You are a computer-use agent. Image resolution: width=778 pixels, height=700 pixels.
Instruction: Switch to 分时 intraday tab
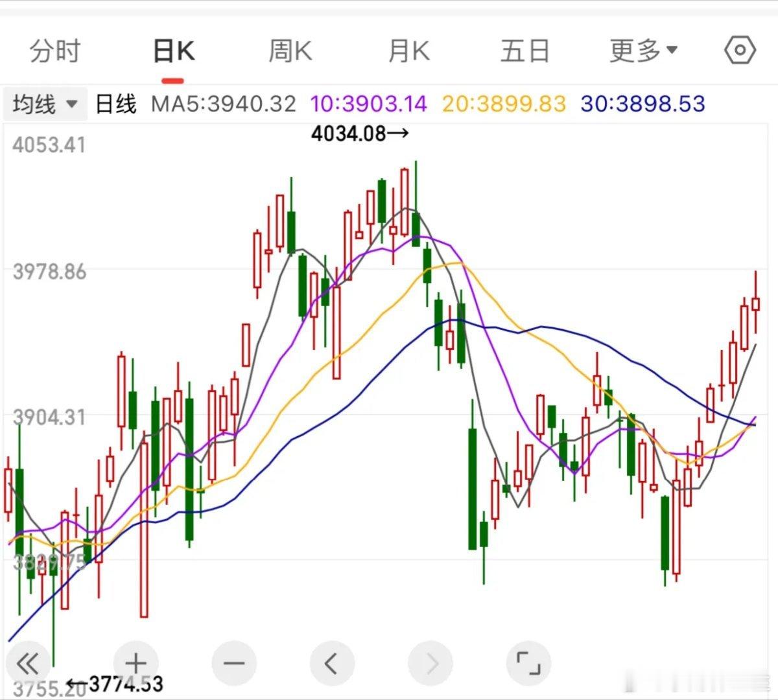55,51
